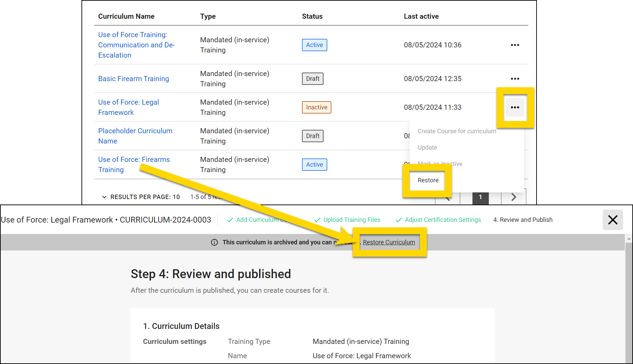Click Create Course for curriculum menu item
Viewport: 633px width, 364px height.
(457, 131)
